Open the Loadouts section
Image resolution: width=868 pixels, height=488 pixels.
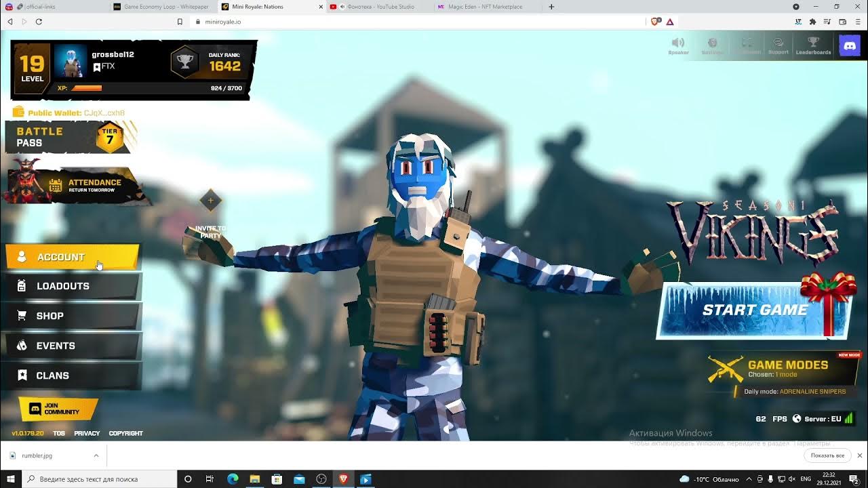pos(73,286)
